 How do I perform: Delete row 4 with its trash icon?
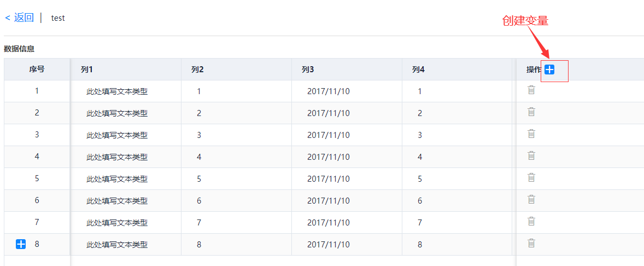[x=531, y=155]
